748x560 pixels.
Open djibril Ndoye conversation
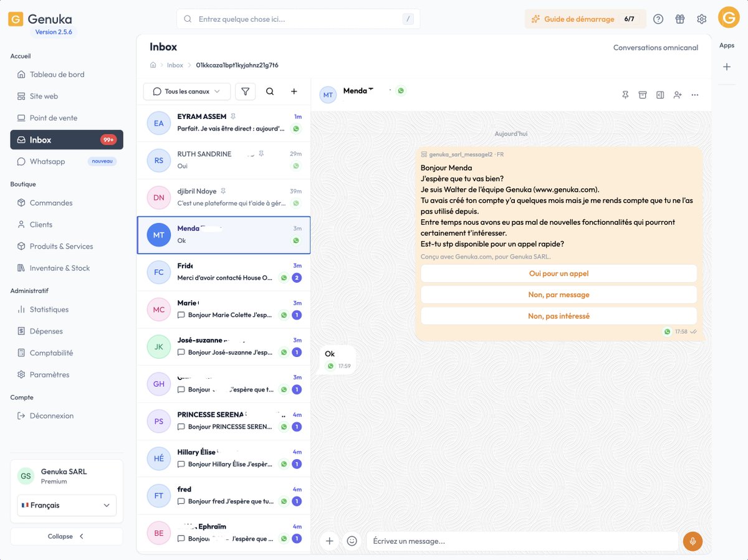(x=224, y=197)
